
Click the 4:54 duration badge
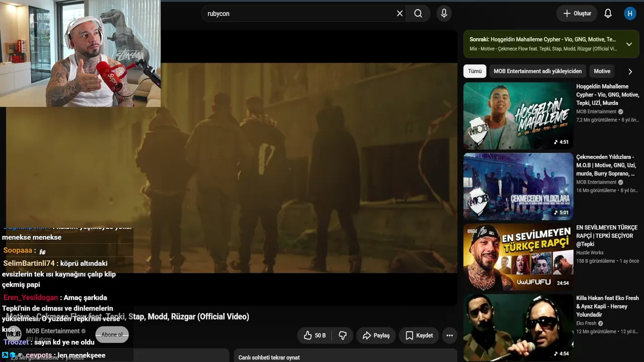click(x=561, y=353)
